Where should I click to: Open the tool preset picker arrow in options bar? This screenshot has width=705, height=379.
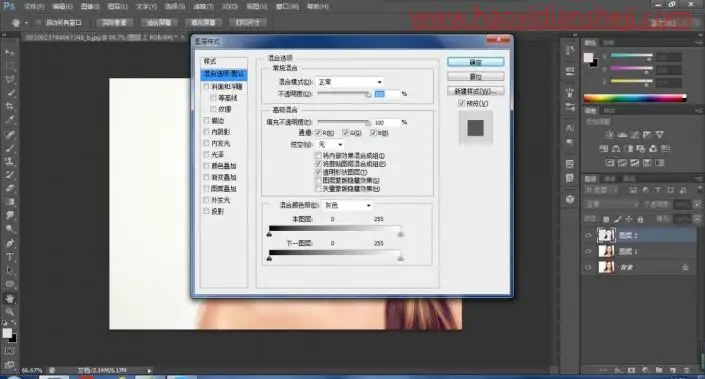click(x=26, y=22)
